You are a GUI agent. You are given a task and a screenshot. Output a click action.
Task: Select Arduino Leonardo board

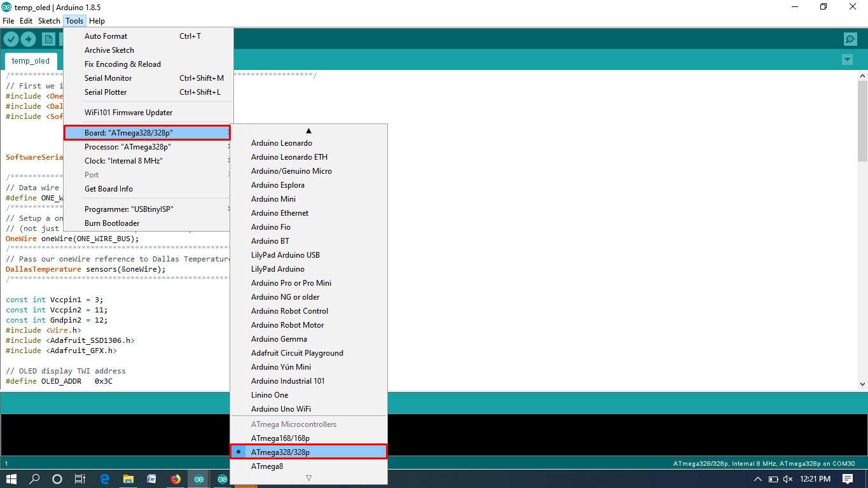pos(308,143)
